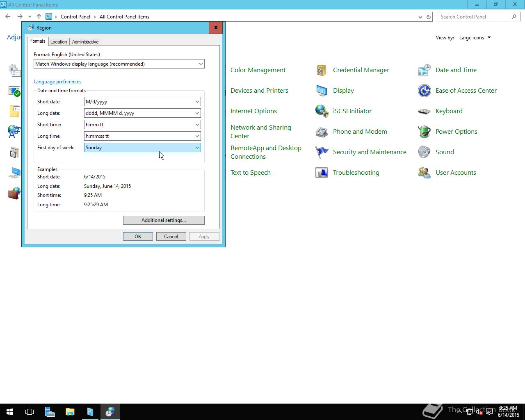Open Task View on the taskbar
This screenshot has height=420, width=525.
point(30,412)
